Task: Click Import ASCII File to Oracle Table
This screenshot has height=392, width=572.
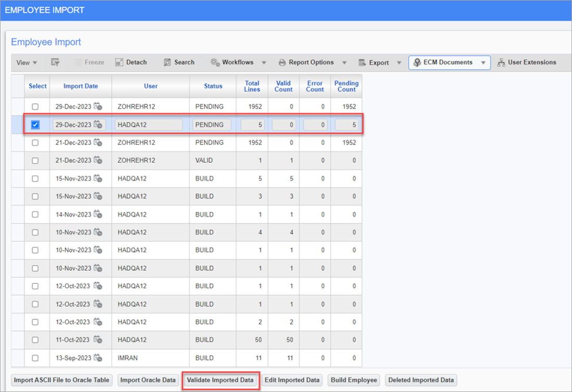Action: pos(61,380)
